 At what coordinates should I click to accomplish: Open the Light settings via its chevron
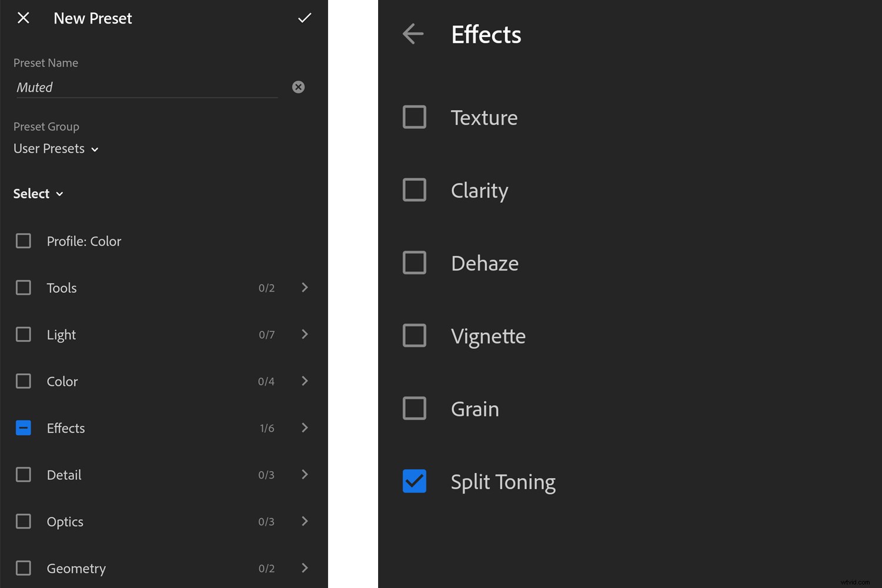[305, 334]
